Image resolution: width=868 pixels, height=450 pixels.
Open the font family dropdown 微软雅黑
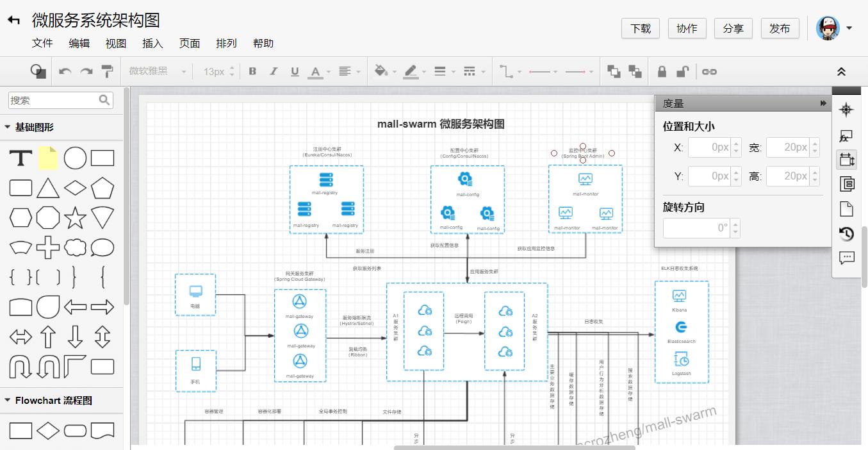pos(157,71)
